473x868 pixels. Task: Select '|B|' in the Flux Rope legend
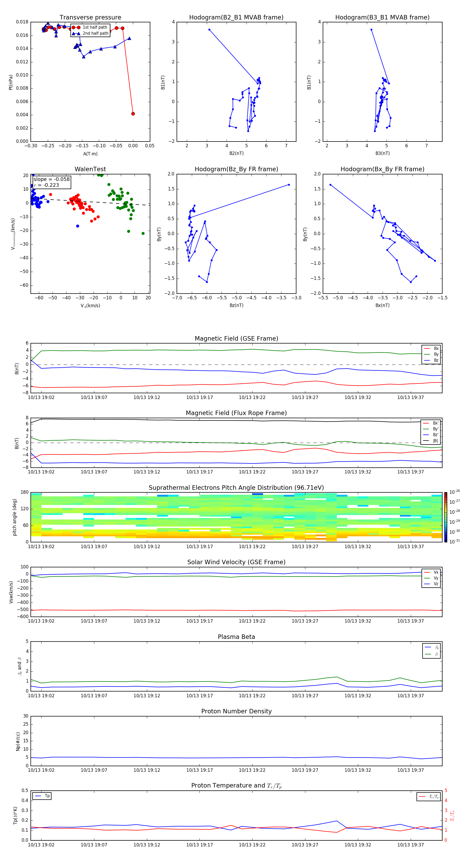(431, 441)
